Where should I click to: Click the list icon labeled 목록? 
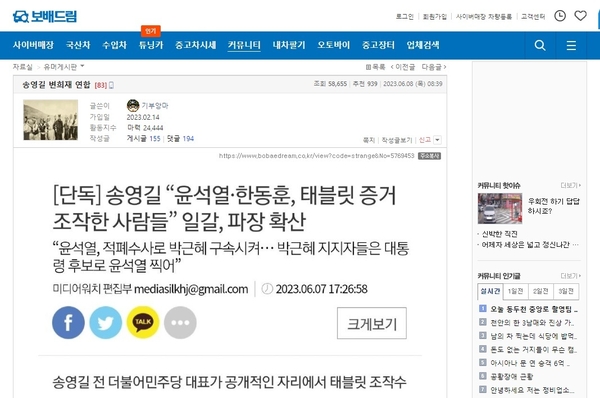[368, 67]
